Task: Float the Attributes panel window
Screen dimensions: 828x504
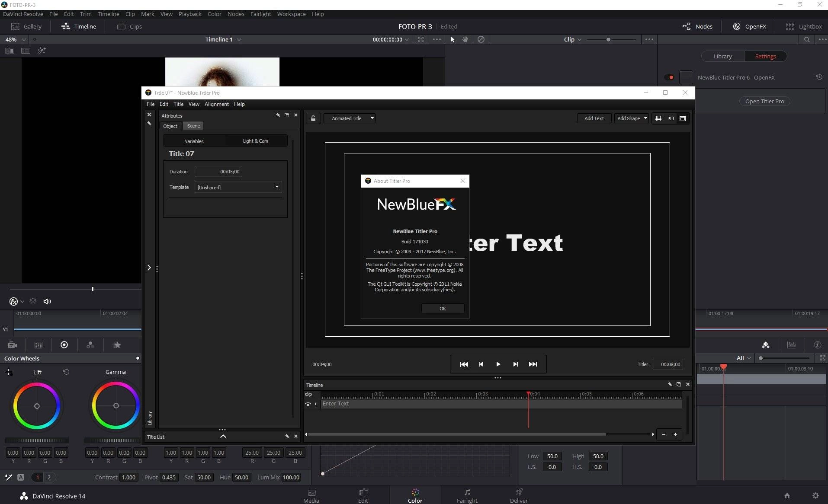Action: (287, 115)
